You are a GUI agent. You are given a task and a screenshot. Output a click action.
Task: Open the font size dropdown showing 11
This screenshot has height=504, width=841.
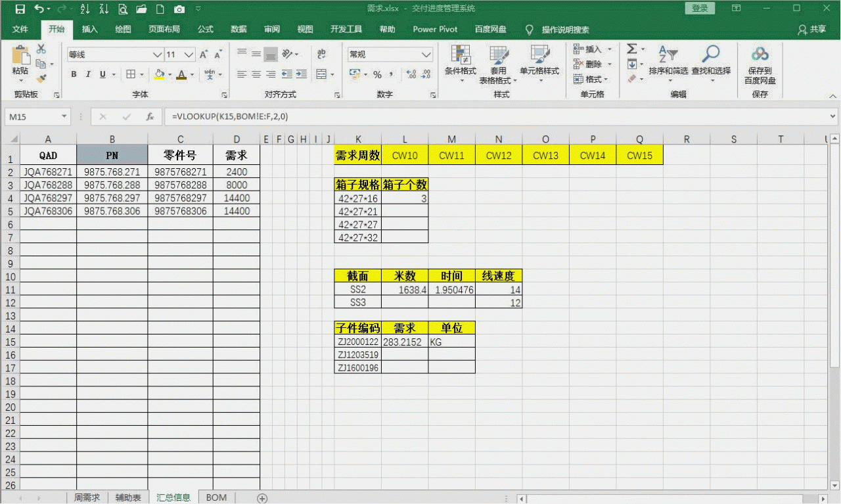pos(189,55)
